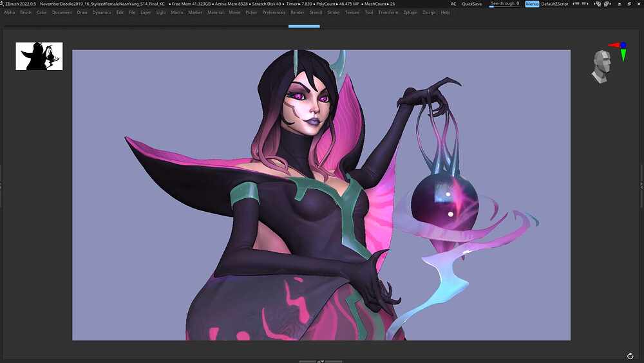
Task: Open the Texture menu
Action: 352,12
